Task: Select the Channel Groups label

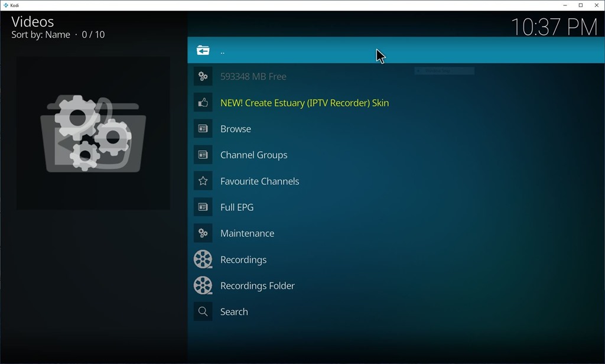Action: click(x=253, y=155)
